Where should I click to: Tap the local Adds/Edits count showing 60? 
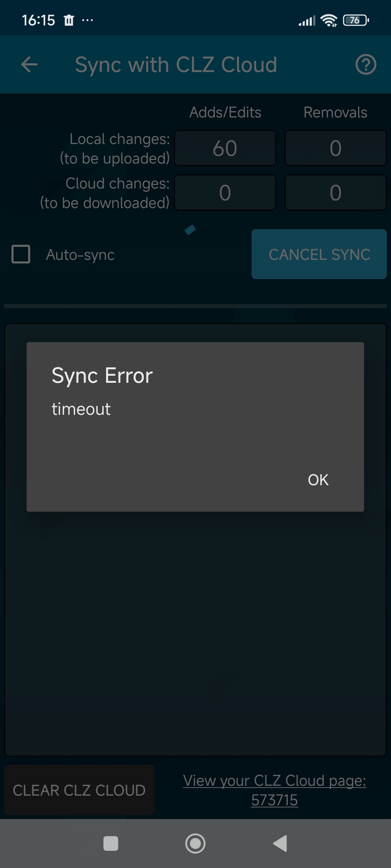(225, 148)
